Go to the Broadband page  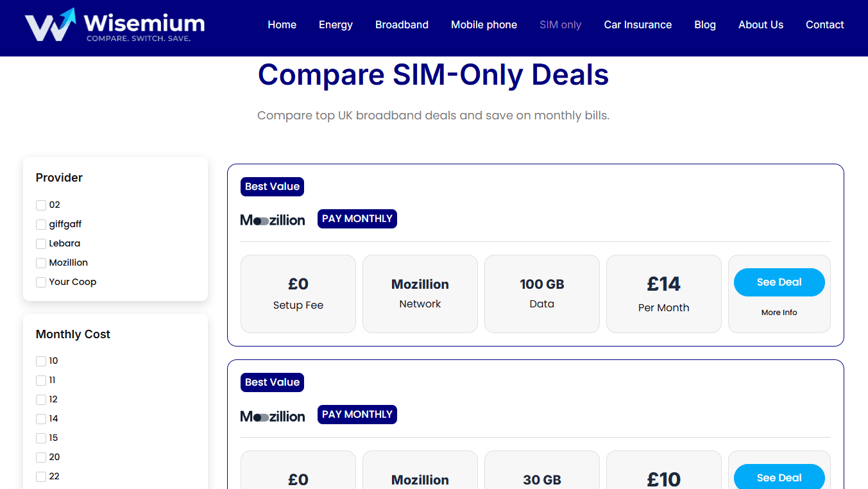coord(402,25)
